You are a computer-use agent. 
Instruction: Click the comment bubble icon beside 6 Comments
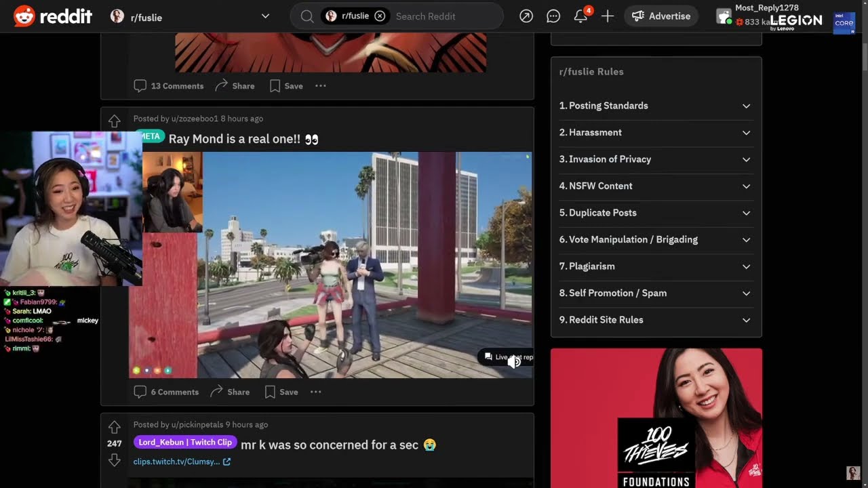pyautogui.click(x=140, y=392)
